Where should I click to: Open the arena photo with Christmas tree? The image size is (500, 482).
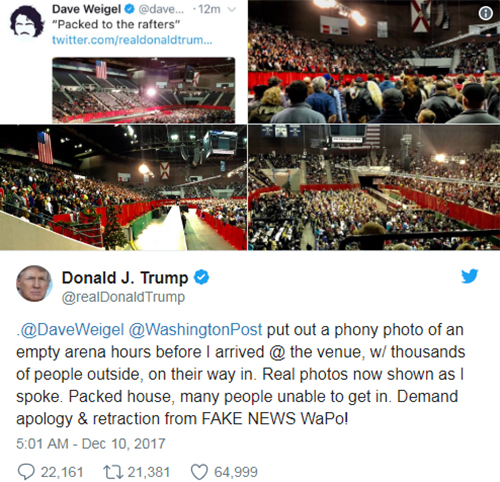(x=123, y=188)
